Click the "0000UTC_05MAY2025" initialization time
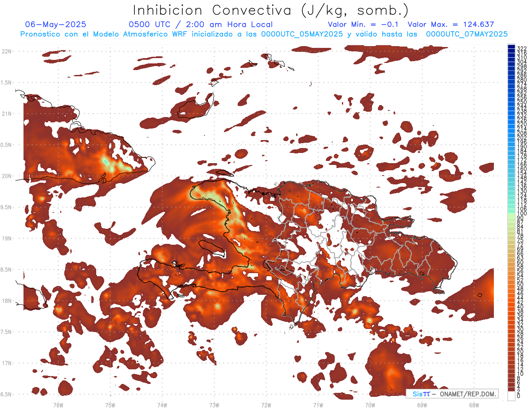The height and width of the screenshot is (411, 532). [x=302, y=34]
